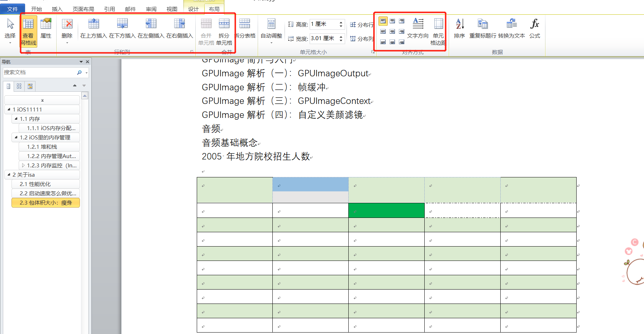Click the 搜索文档 search box
This screenshot has height=334, width=644.
[39, 72]
